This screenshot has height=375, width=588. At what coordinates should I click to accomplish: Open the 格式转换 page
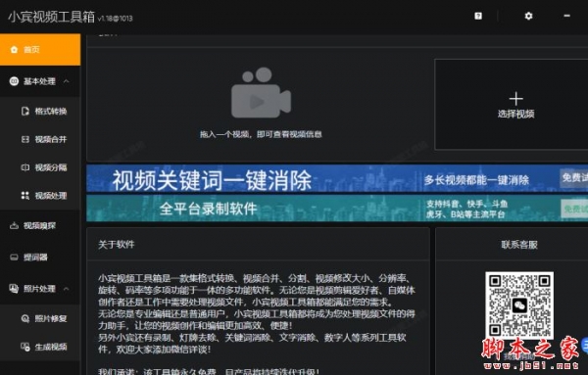click(40, 112)
